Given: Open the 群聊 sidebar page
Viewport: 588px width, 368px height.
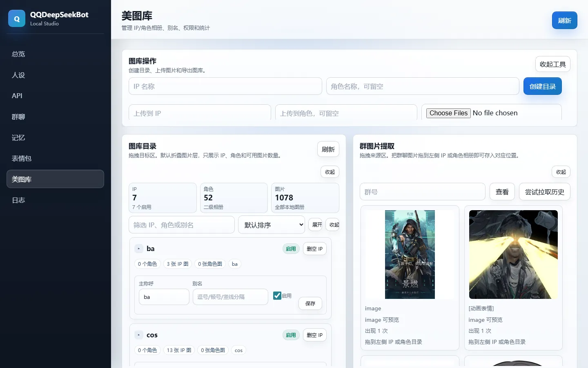Looking at the screenshot, I should pyautogui.click(x=55, y=117).
